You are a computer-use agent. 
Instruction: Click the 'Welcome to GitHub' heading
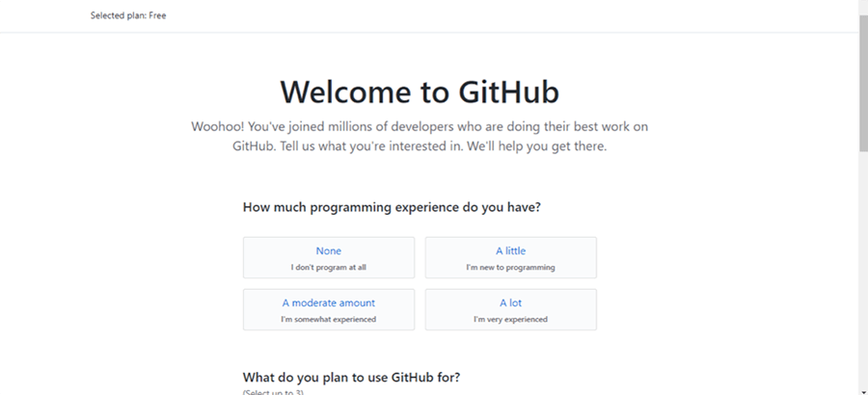[420, 92]
